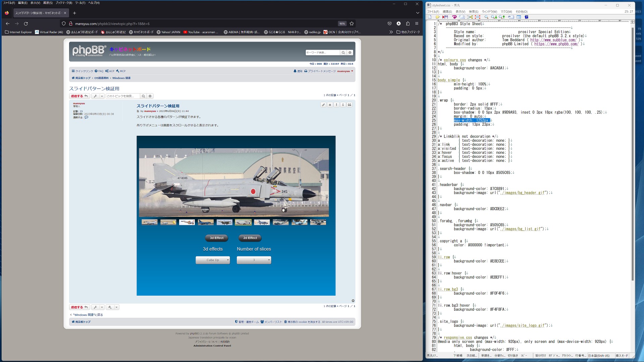Click the report post exclamation icon

coord(336,105)
